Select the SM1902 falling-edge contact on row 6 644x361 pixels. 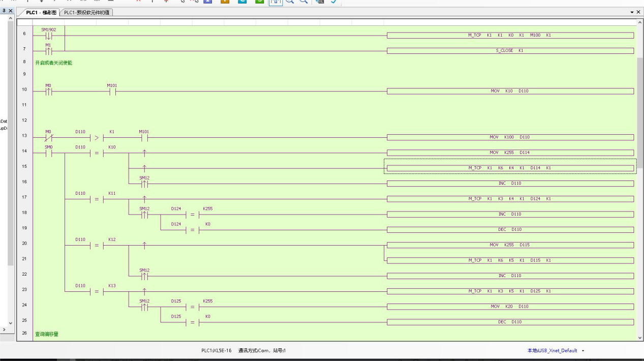(x=49, y=36)
